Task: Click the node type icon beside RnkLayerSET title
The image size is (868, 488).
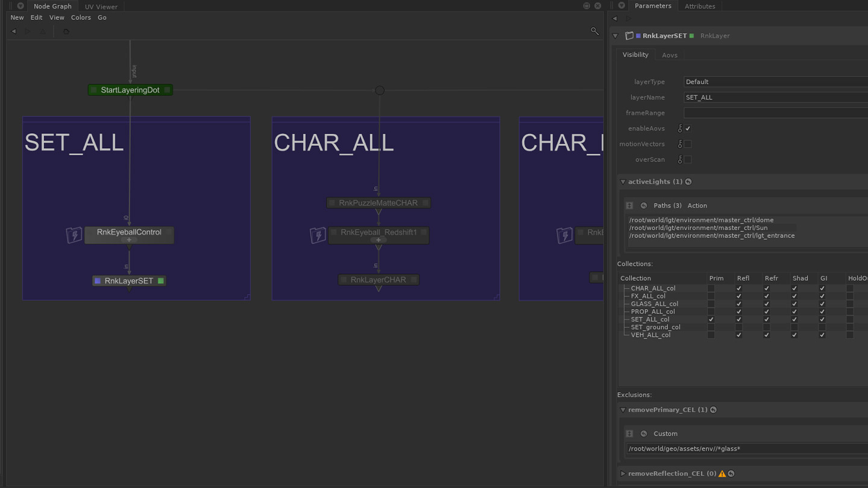Action: pyautogui.click(x=629, y=36)
